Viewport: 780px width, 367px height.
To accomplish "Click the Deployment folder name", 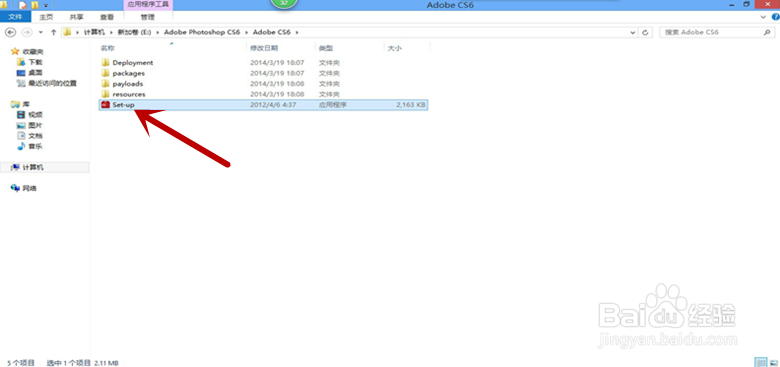I will (x=133, y=63).
